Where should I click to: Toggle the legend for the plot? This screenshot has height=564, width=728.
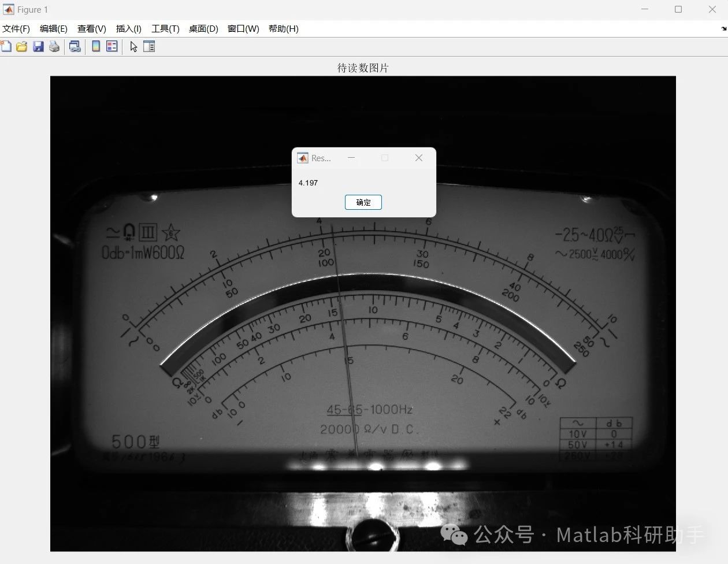coord(112,46)
